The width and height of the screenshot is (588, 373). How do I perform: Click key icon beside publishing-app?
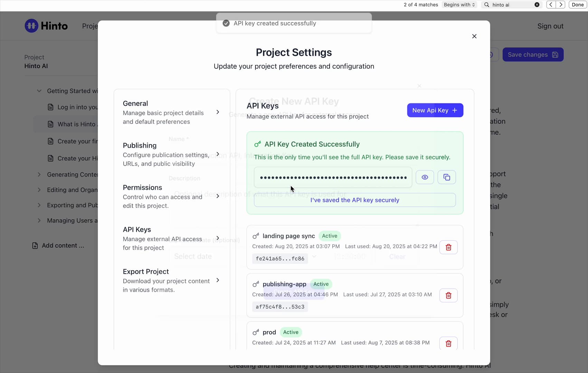(x=256, y=284)
